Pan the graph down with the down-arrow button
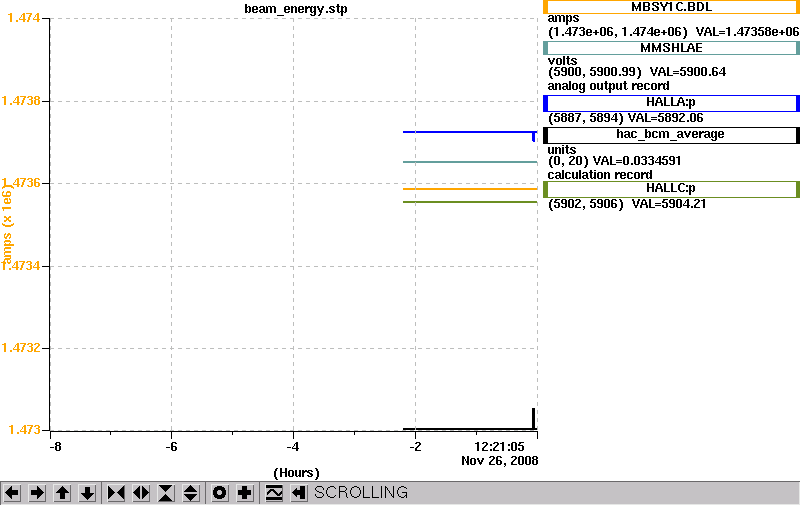Viewport: 800px width, 505px height. [x=87, y=493]
